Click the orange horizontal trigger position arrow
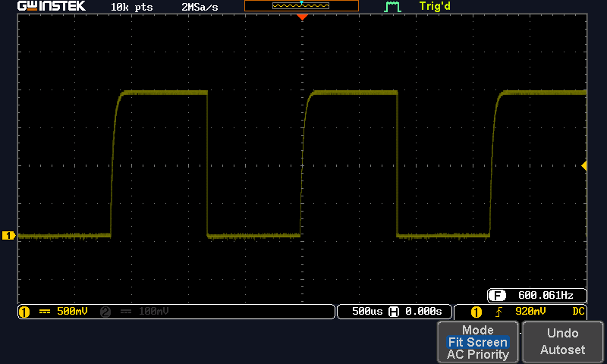Image resolution: width=607 pixels, height=364 pixels. (302, 17)
